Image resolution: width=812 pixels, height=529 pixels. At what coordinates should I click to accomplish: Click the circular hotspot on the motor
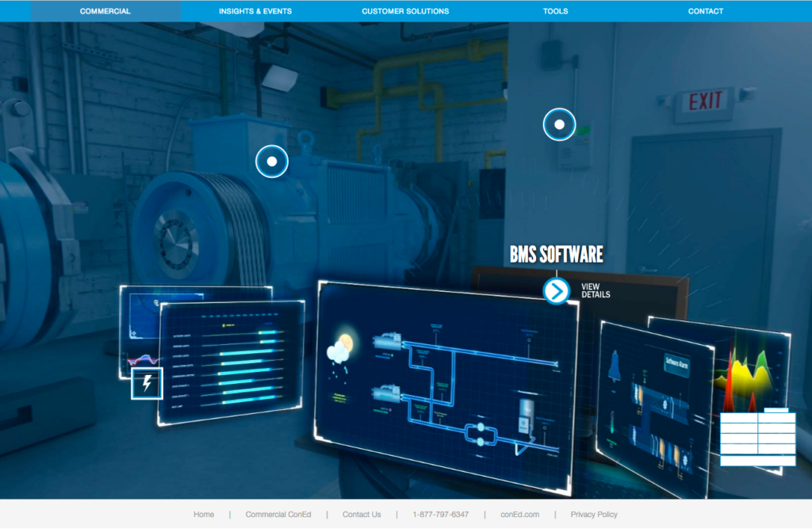tap(272, 162)
